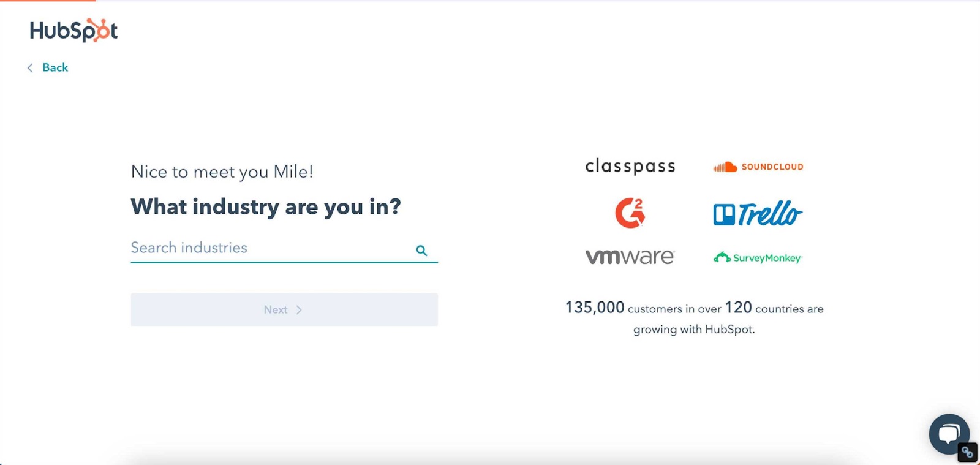Screen dimensions: 980x465
Task: Click the chain link icon in corner
Action: (x=968, y=453)
